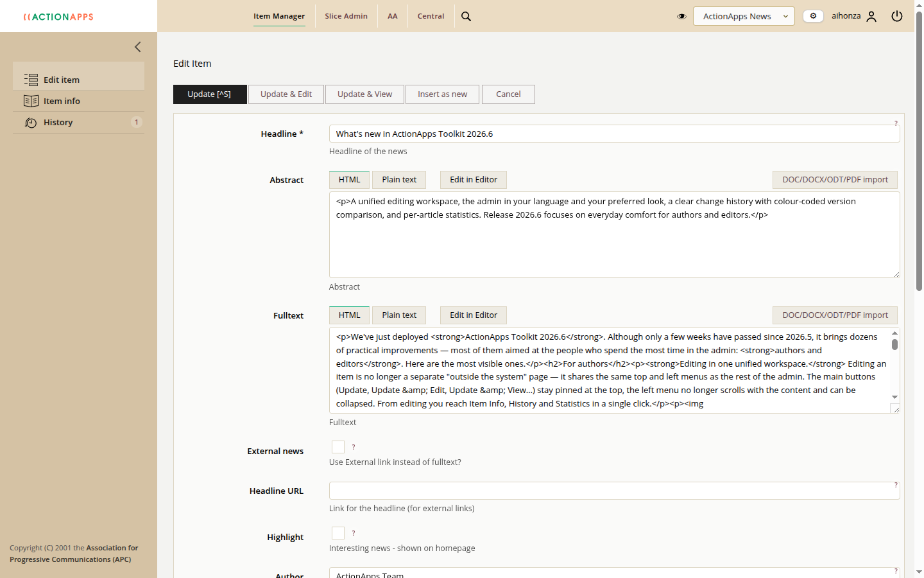Click the Fulltext scrollbar up arrow
The width and height of the screenshot is (924, 578).
click(894, 333)
